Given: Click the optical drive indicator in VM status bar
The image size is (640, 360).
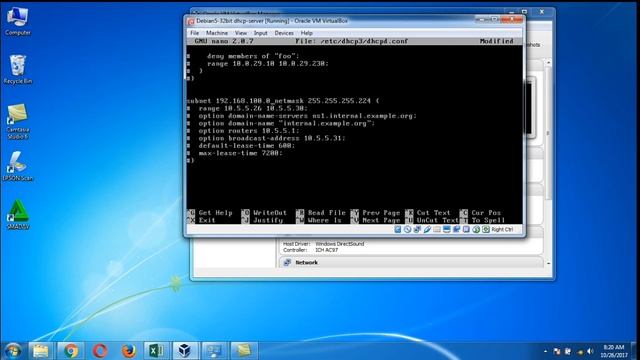Looking at the screenshot, I should pyautogui.click(x=407, y=229).
